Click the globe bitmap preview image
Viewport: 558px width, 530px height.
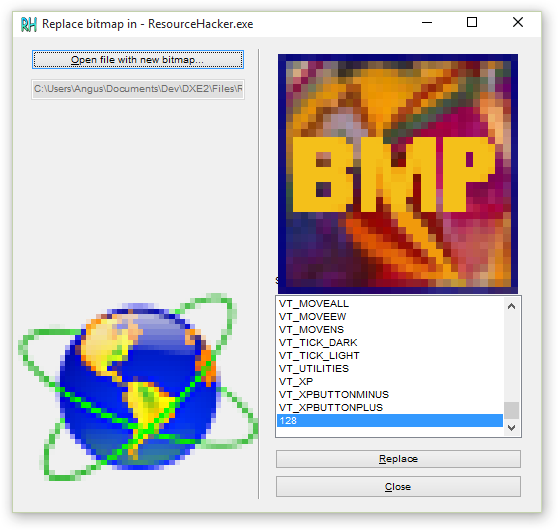pos(138,387)
